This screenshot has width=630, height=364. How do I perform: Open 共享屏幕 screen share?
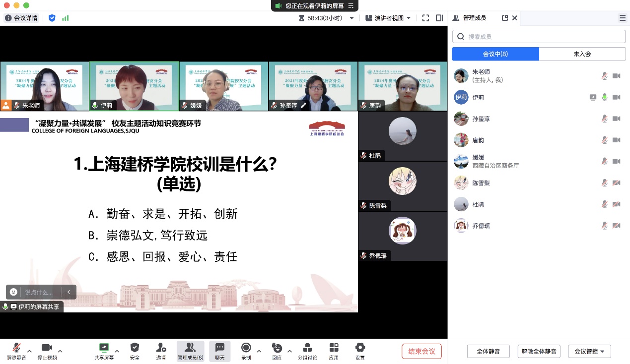(104, 348)
